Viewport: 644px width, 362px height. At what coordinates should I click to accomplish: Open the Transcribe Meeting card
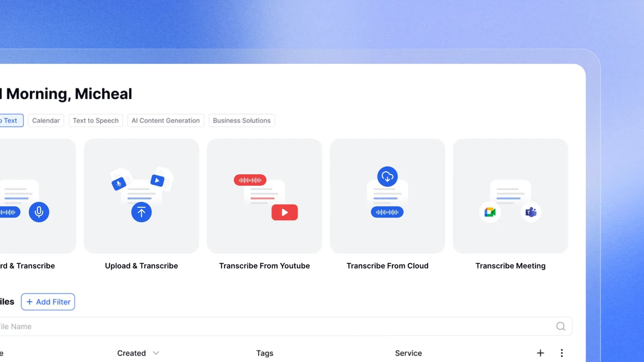511,196
